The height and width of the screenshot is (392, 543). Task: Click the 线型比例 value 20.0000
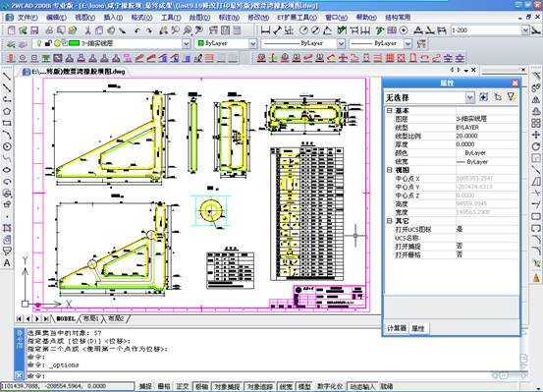(466, 136)
